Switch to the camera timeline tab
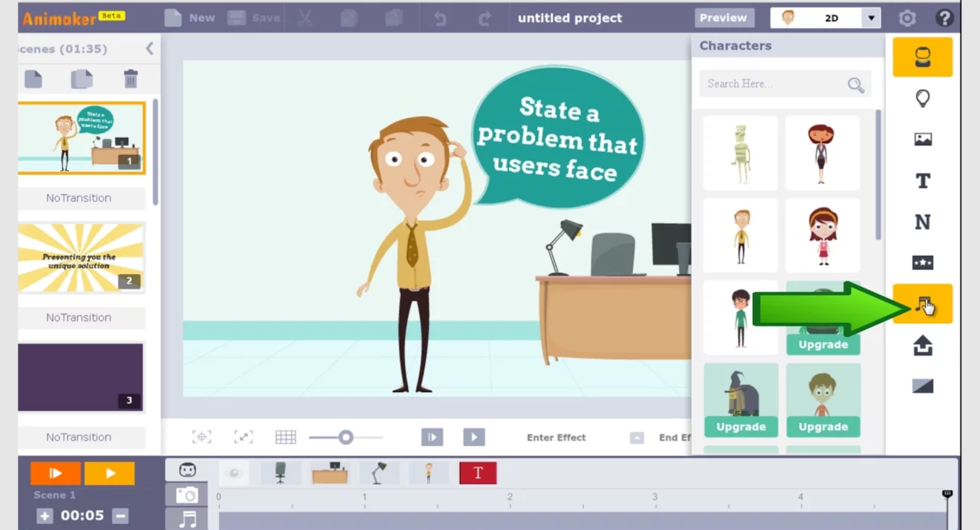Image resolution: width=980 pixels, height=530 pixels. click(x=187, y=495)
